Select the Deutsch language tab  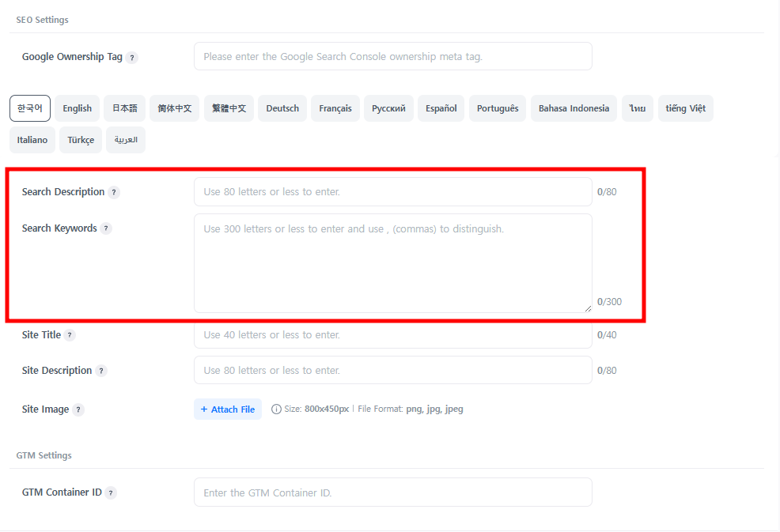(282, 108)
